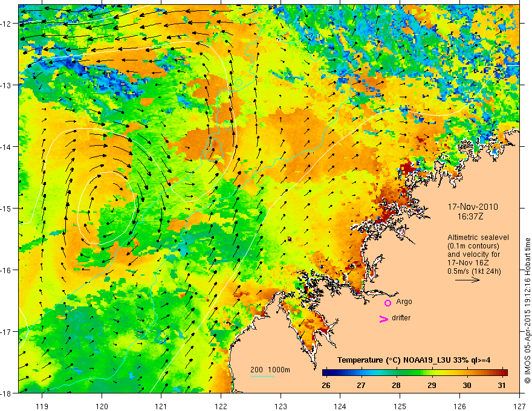Click color bar tick label '31'
The height and width of the screenshot is (411, 532).
tap(502, 385)
